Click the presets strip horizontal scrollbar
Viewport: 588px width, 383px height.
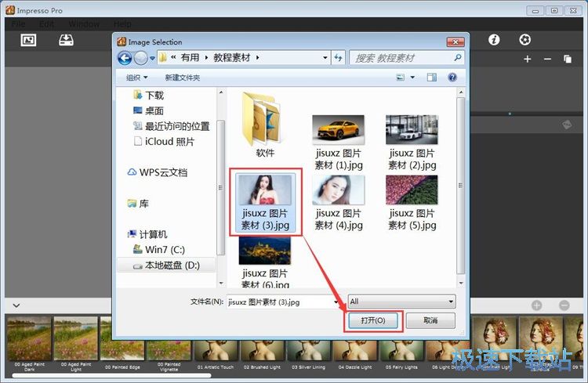coord(112,375)
